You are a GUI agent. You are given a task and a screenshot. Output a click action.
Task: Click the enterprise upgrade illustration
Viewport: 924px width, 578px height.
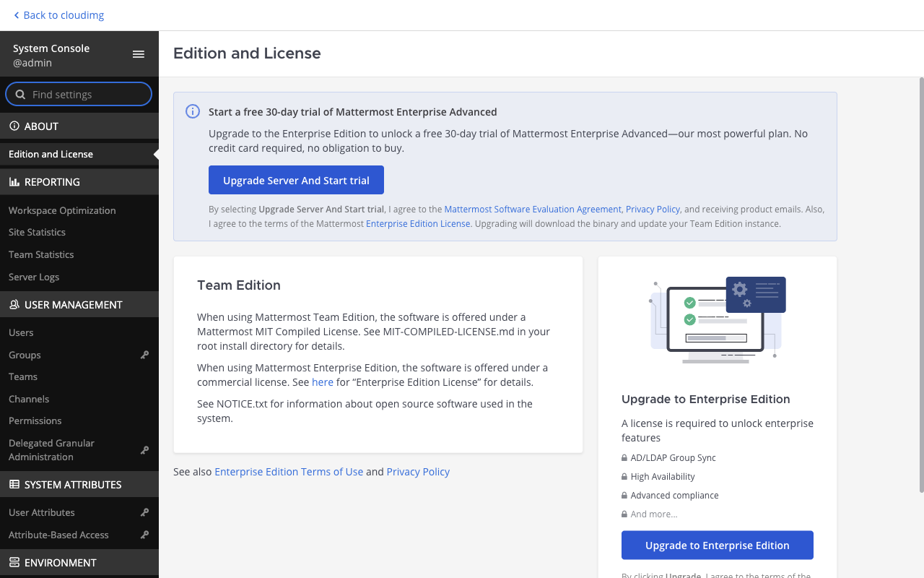click(718, 322)
